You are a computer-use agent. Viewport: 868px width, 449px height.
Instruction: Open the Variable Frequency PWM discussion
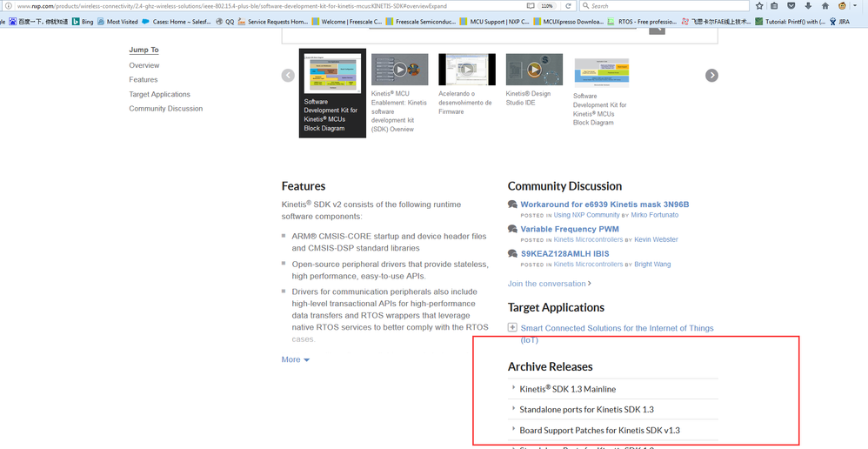(x=570, y=229)
